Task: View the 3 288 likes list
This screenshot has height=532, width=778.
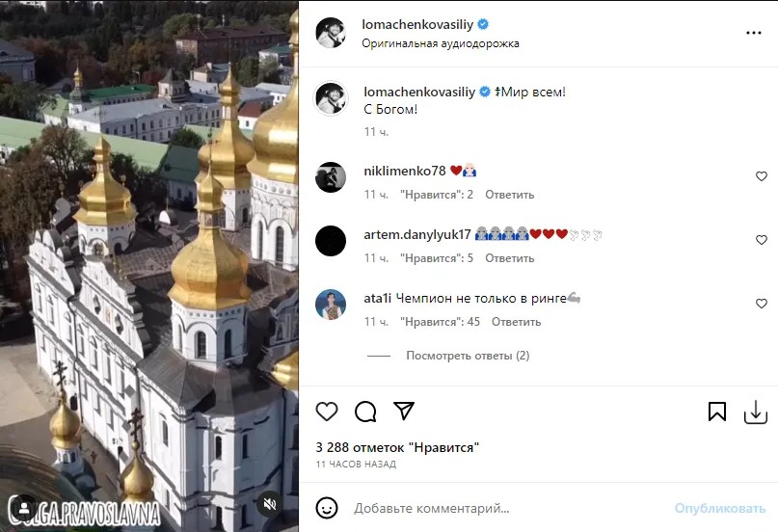Action: [x=397, y=447]
